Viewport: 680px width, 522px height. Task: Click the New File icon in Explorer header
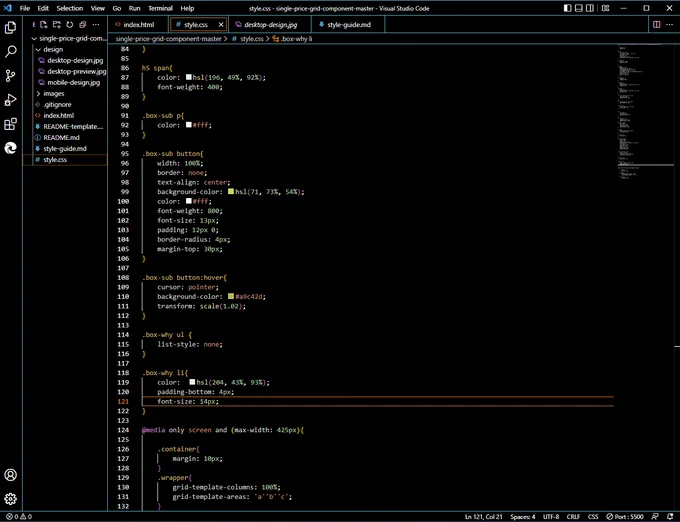pyautogui.click(x=44, y=25)
